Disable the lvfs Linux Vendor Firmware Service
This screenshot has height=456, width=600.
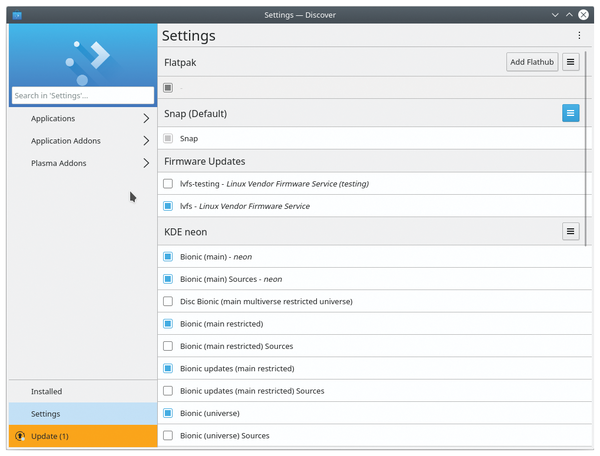pyautogui.click(x=168, y=206)
